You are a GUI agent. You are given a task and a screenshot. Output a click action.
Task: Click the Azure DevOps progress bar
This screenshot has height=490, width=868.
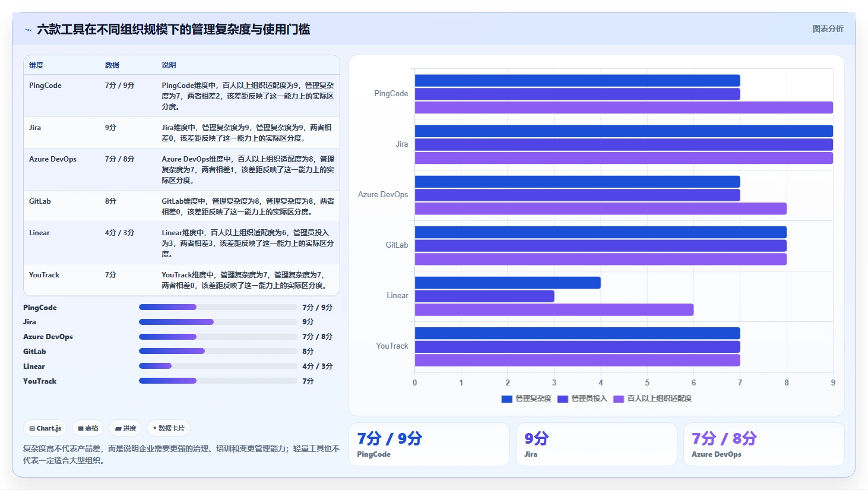tap(218, 337)
